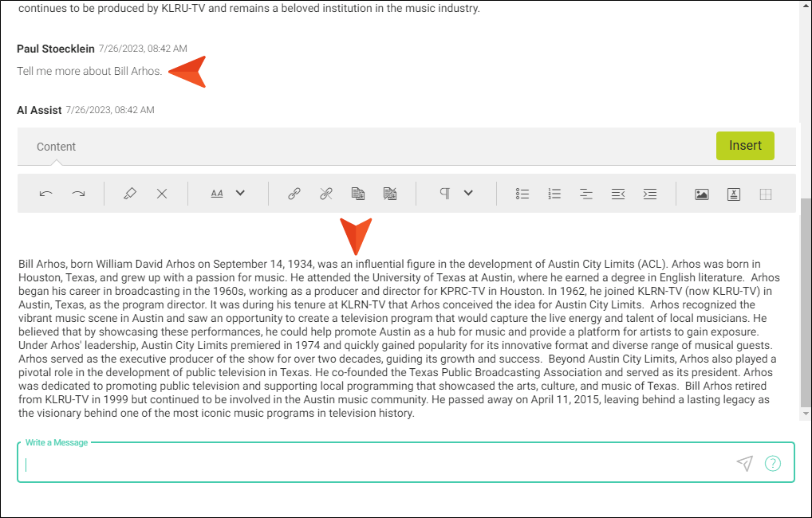Screen dimensions: 812x518
Task: Click the Paul Stoecklein message timestamp
Action: pos(143,49)
